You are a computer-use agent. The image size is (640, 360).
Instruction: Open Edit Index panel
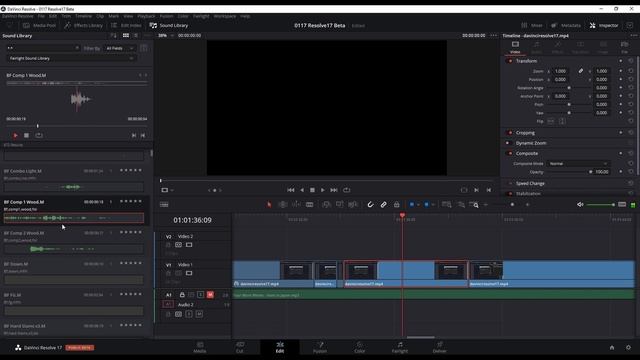[126, 25]
